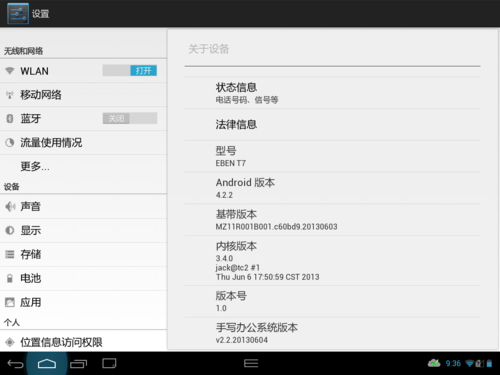Tap the apps icon in sidebar
The image size is (500, 375).
(10, 302)
